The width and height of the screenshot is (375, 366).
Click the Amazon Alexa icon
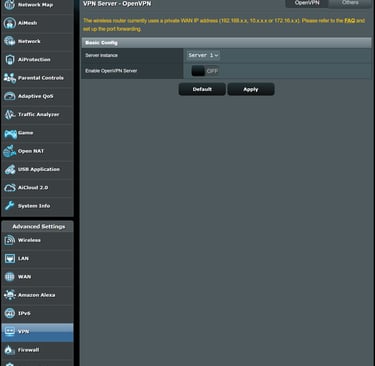(10, 295)
